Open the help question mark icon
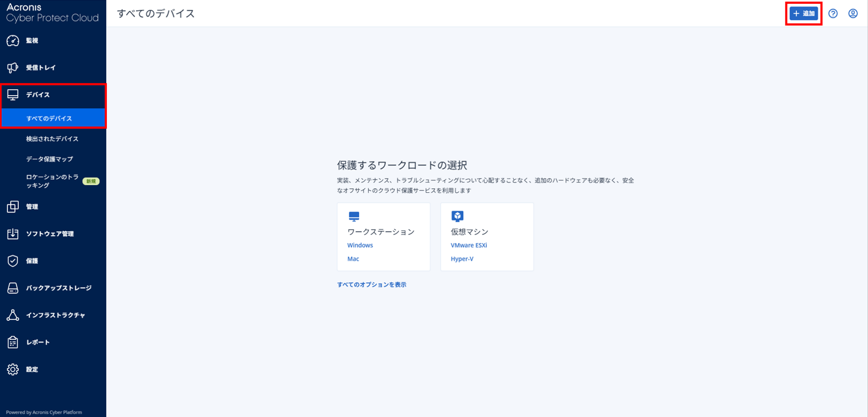The width and height of the screenshot is (868, 417). pyautogui.click(x=833, y=13)
